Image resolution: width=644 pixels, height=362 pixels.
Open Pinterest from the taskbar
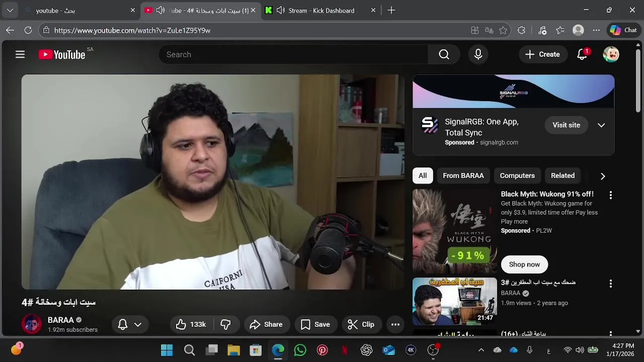click(323, 350)
